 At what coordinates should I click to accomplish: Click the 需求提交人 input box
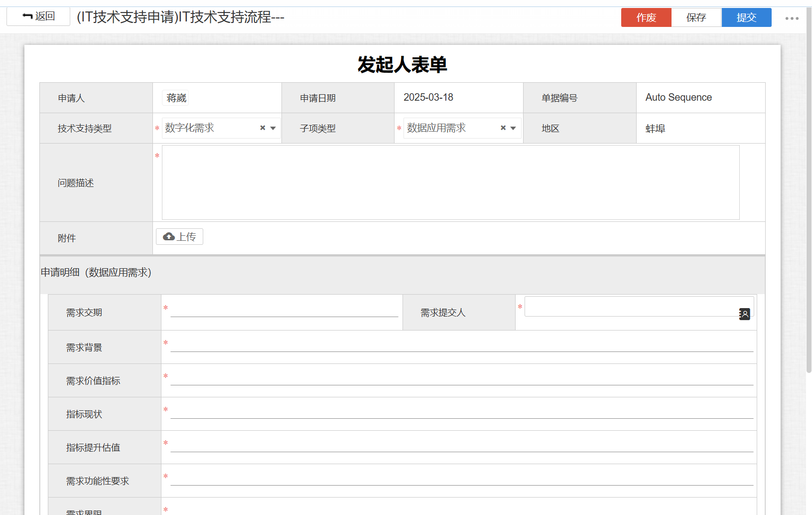630,307
